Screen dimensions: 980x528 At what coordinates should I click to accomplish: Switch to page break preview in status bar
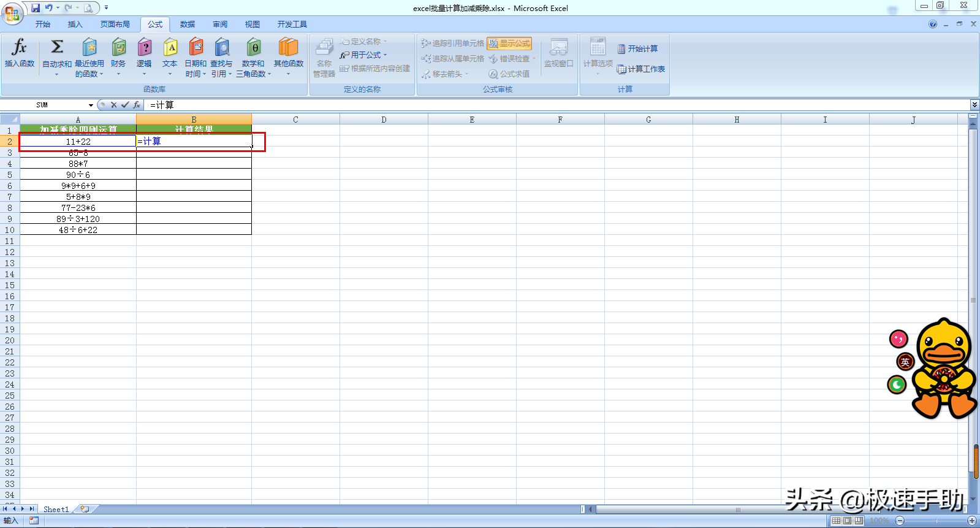pos(858,521)
